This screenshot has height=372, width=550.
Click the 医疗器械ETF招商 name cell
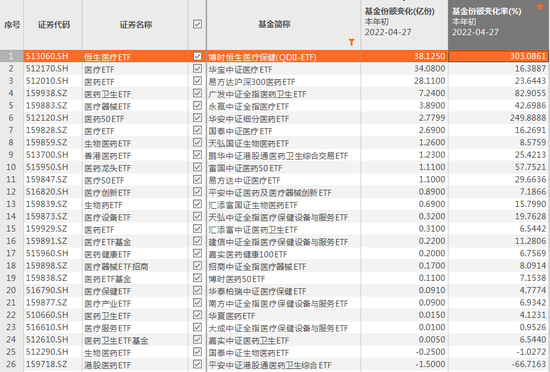[x=135, y=266]
